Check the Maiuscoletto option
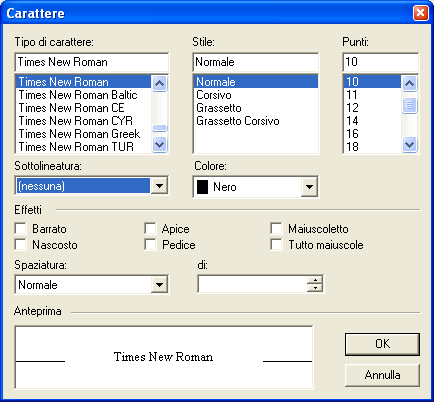This screenshot has width=434, height=402. (x=276, y=229)
